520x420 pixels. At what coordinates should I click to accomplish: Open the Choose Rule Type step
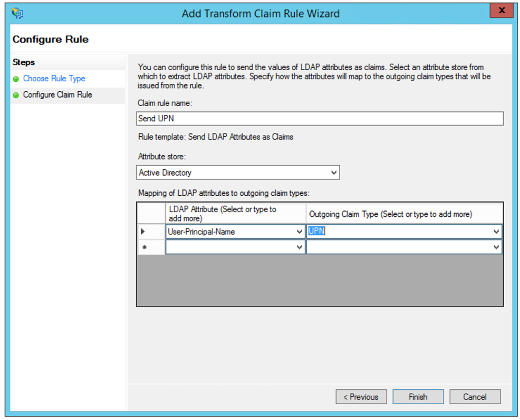coord(54,79)
